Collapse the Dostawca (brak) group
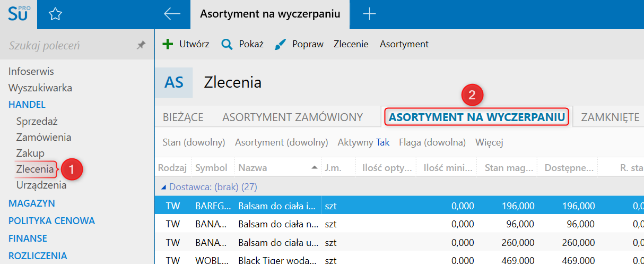Screen dimensions: 644x264 [x=163, y=187]
